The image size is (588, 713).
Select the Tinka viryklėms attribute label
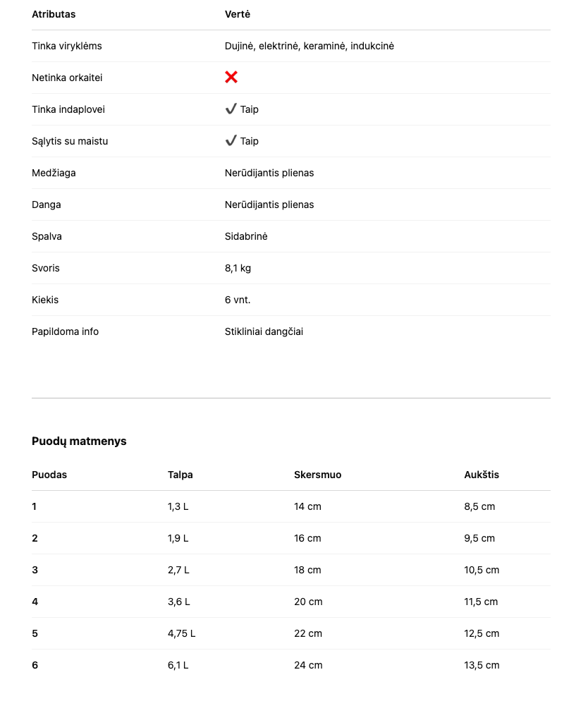pyautogui.click(x=67, y=46)
